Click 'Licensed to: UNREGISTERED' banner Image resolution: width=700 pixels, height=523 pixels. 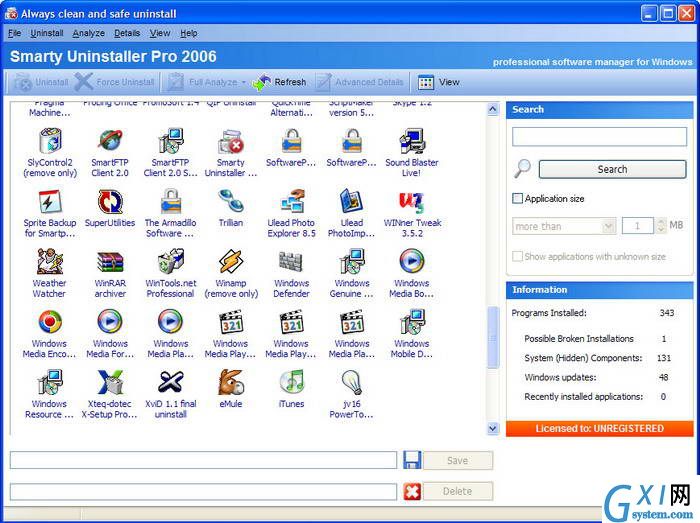point(600,429)
